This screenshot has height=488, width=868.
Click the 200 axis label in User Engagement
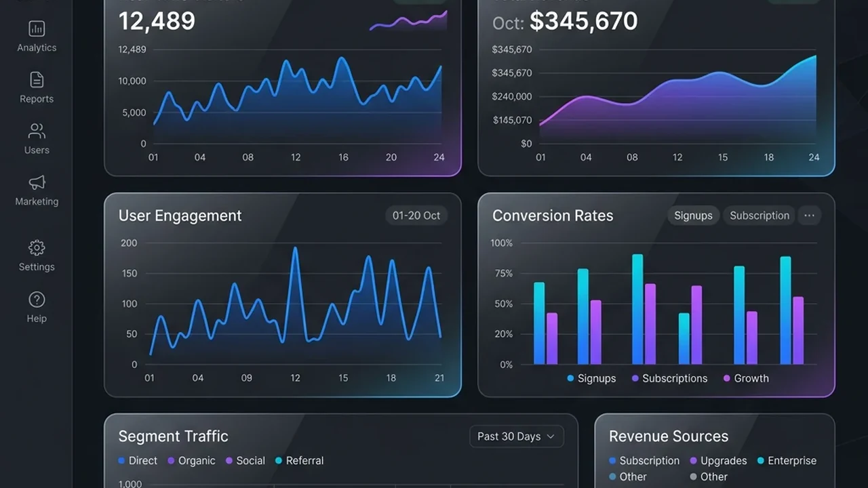coord(129,243)
